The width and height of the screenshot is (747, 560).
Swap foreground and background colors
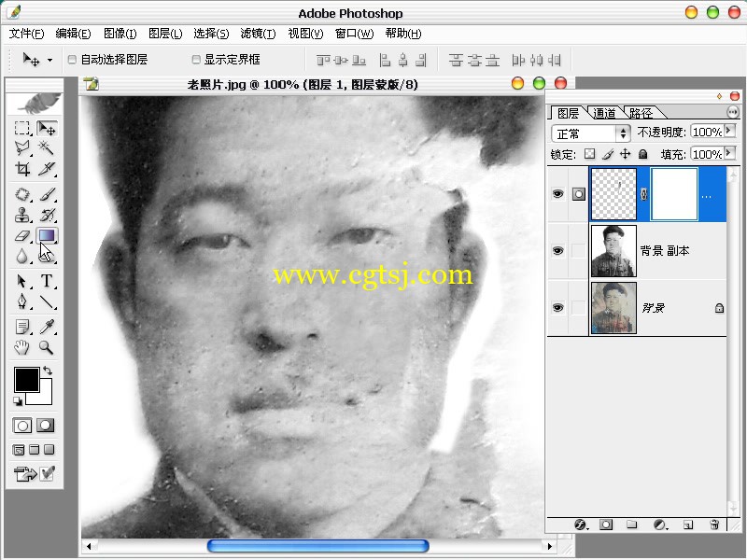[48, 370]
